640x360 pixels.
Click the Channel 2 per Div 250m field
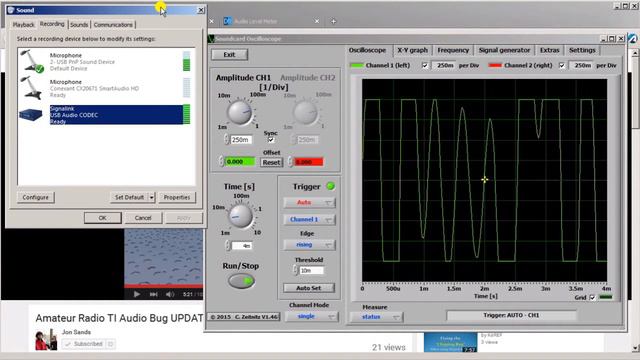[582, 65]
